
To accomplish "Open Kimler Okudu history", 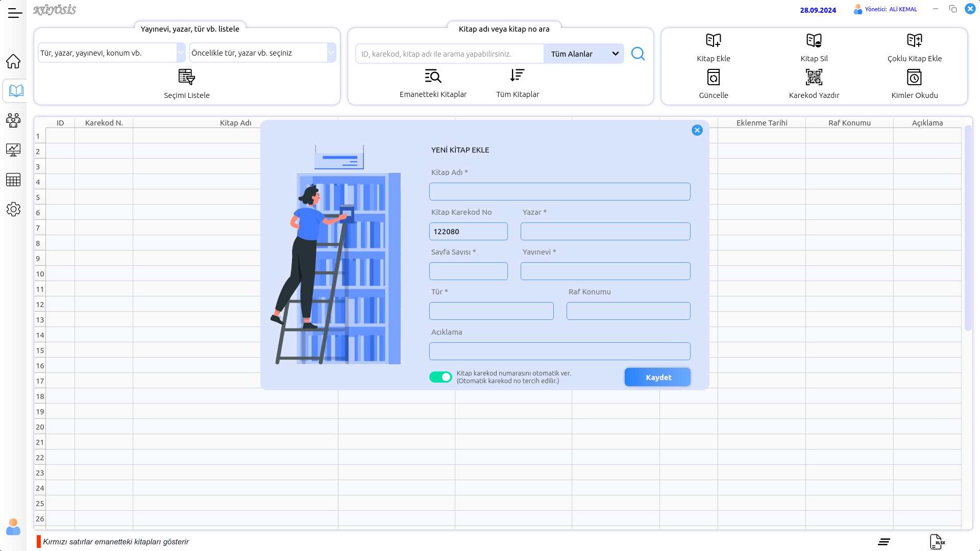I will point(914,78).
